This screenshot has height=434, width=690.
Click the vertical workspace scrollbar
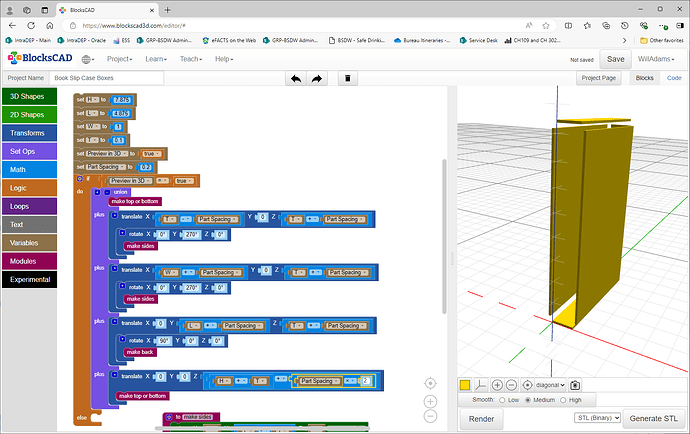click(444, 237)
